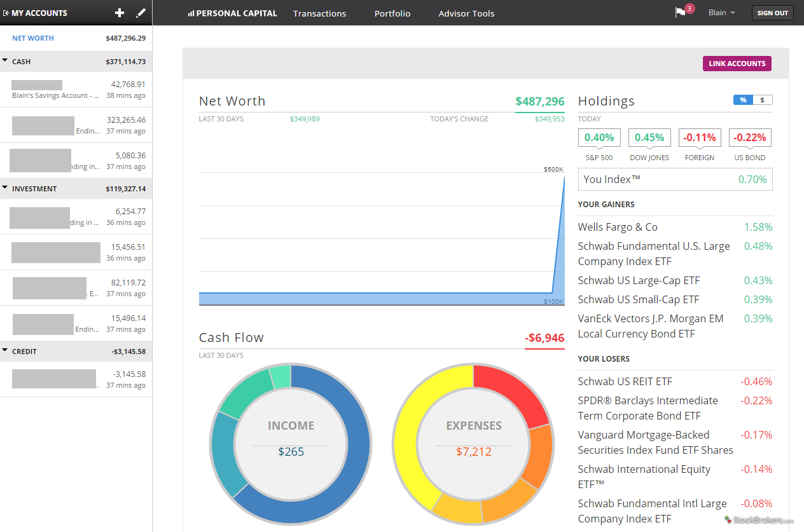Open the Advisor Tools menu
Image resolution: width=804 pixels, height=532 pixels.
tap(466, 13)
